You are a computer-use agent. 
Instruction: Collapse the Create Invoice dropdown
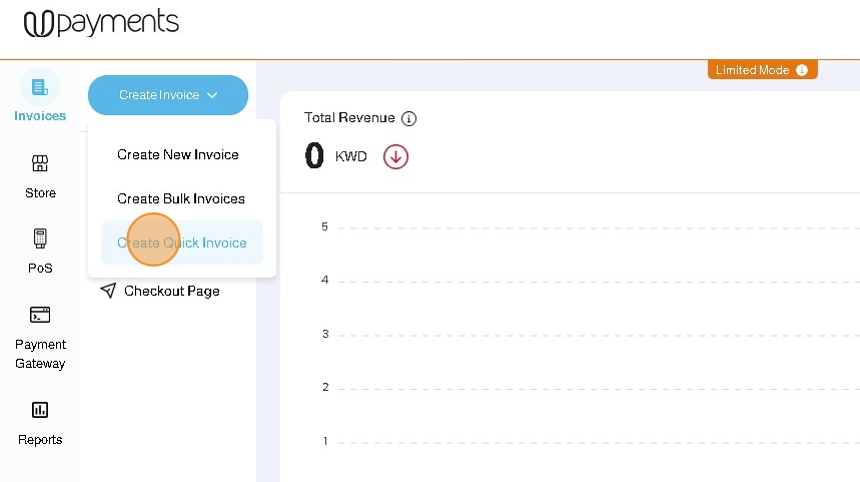[167, 95]
